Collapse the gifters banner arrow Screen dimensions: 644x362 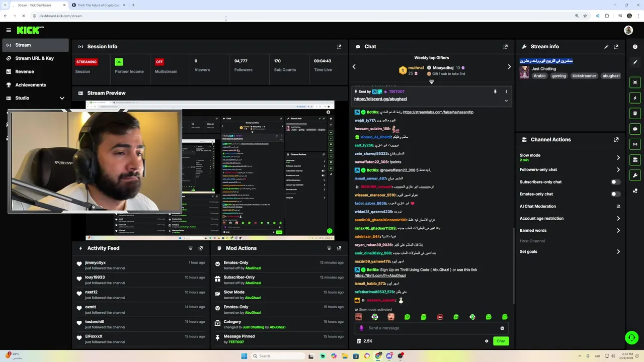(x=431, y=81)
